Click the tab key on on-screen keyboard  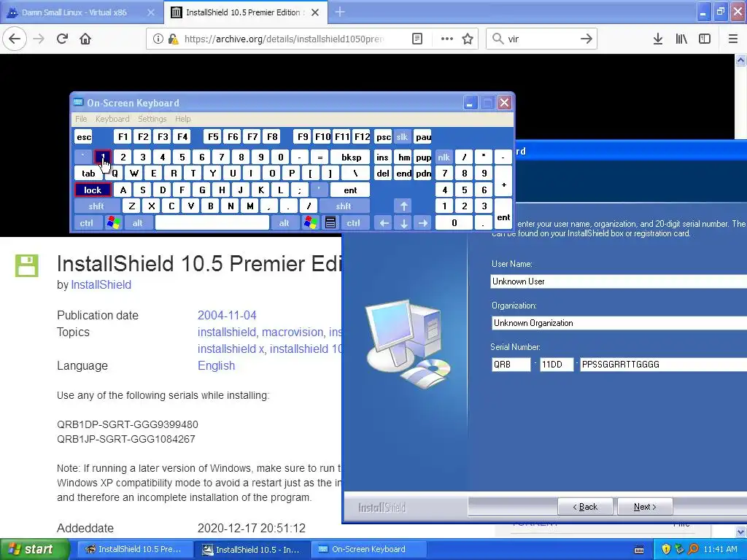click(x=88, y=174)
